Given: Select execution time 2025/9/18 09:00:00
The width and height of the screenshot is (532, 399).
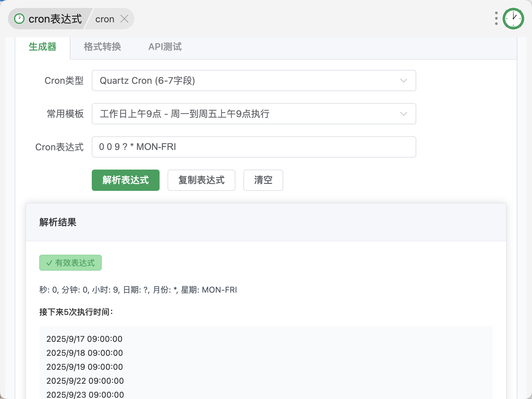Looking at the screenshot, I should pyautogui.click(x=84, y=353).
